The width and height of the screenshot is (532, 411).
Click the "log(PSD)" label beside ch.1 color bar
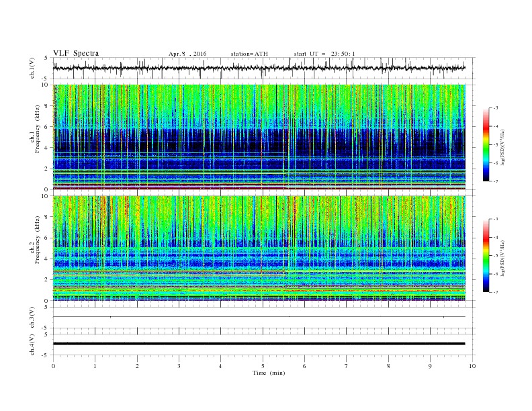(x=504, y=148)
